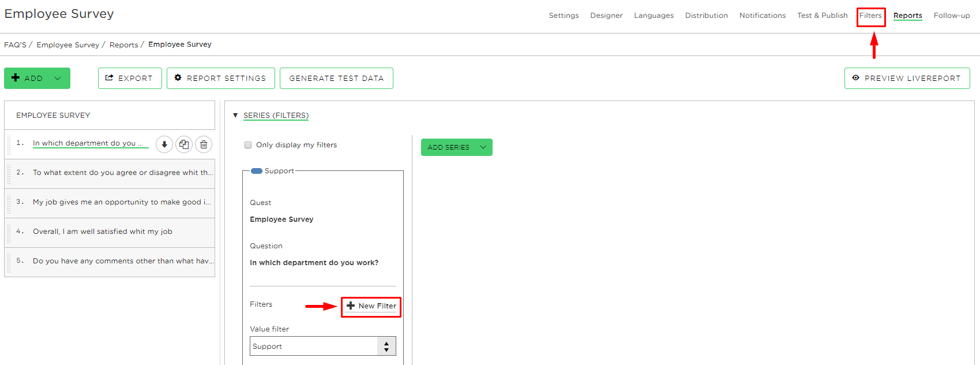
Task: Click the SERIES (FILTERS) heading link
Action: click(276, 116)
